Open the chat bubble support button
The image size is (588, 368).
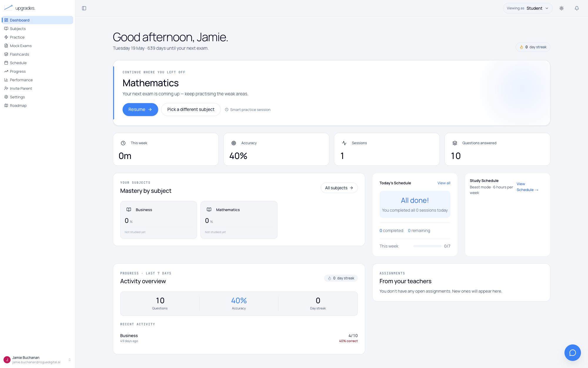coord(572,352)
